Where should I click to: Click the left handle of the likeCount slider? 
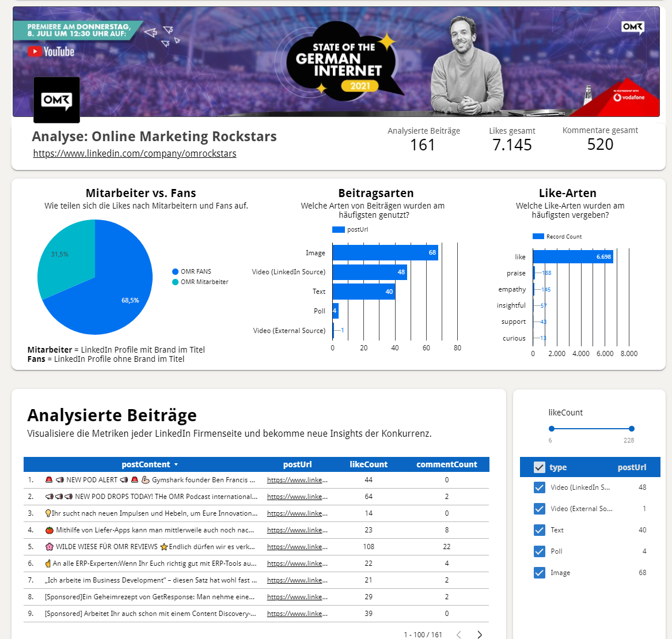click(552, 428)
